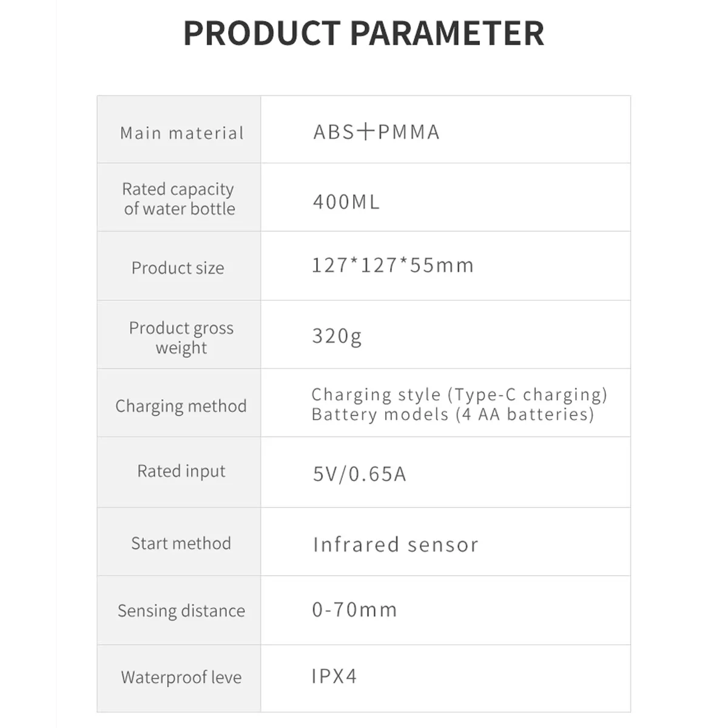The width and height of the screenshot is (728, 728).
Task: Click the Battery models (4 AA batteries) text
Action: [x=453, y=414]
